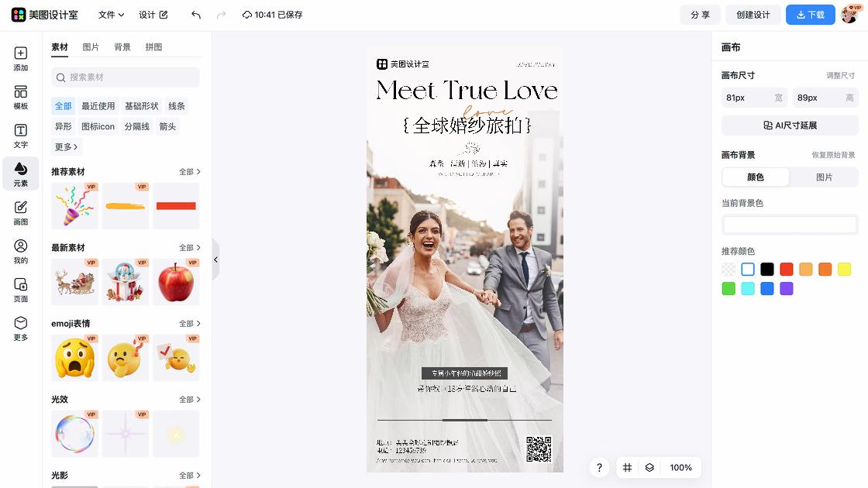This screenshot has height=488, width=868.
Task: Click the undo arrow in top toolbar
Action: (x=196, y=15)
